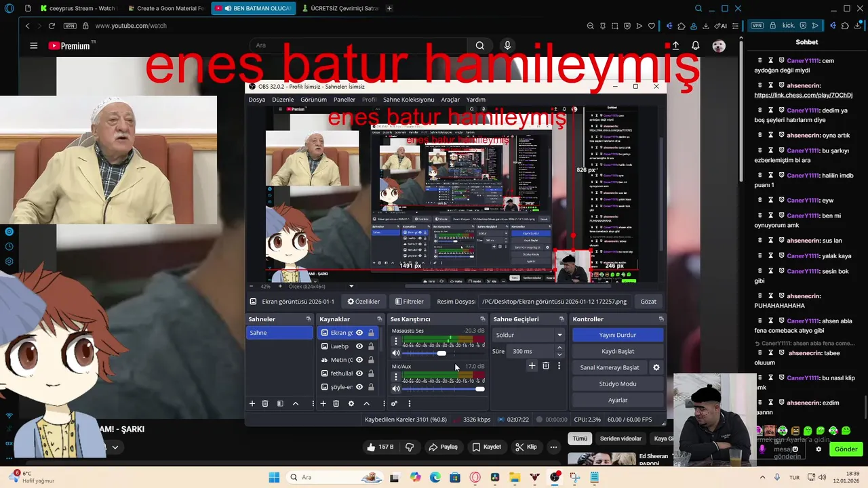Open Windows Start menu

point(274,477)
